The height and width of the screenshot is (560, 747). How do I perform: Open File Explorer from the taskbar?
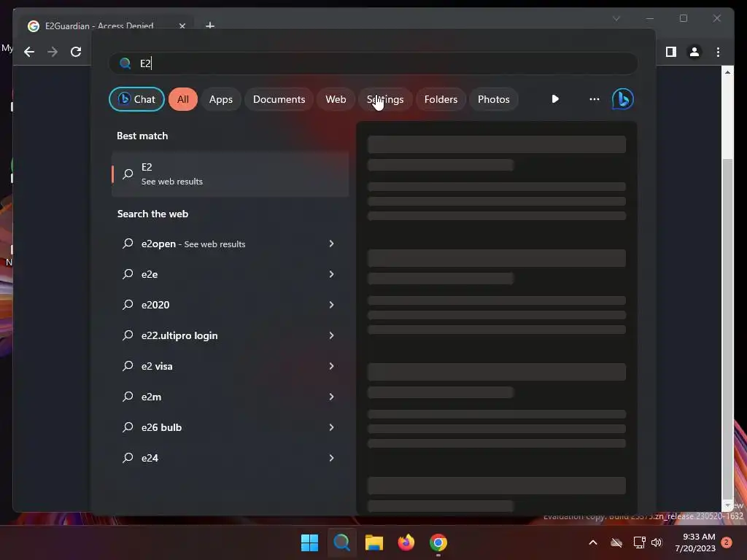click(x=374, y=542)
